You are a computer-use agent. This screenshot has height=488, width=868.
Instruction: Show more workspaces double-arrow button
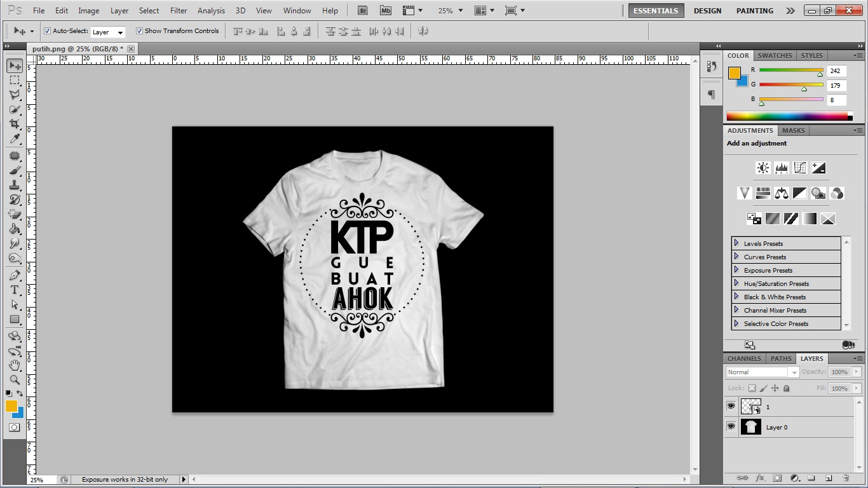(790, 10)
